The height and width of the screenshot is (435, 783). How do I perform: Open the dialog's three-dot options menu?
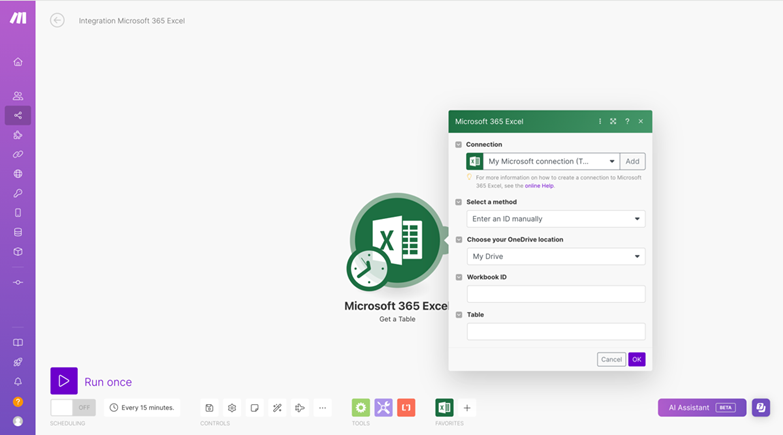point(600,121)
